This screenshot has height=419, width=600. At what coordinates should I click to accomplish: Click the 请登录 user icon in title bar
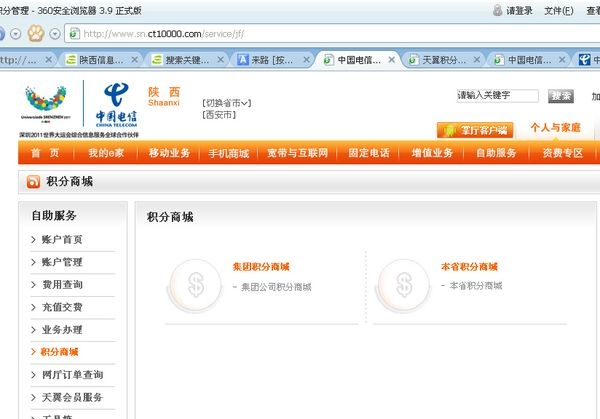[x=498, y=11]
